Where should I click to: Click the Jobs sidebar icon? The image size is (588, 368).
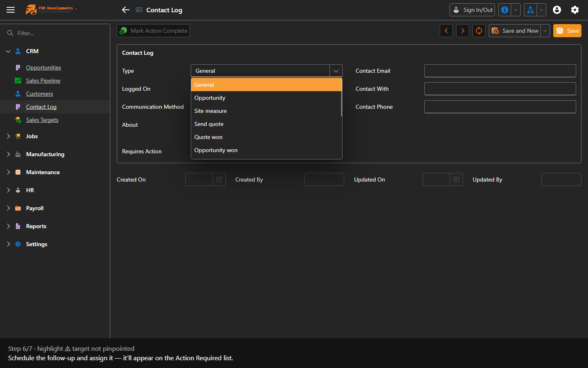click(18, 136)
